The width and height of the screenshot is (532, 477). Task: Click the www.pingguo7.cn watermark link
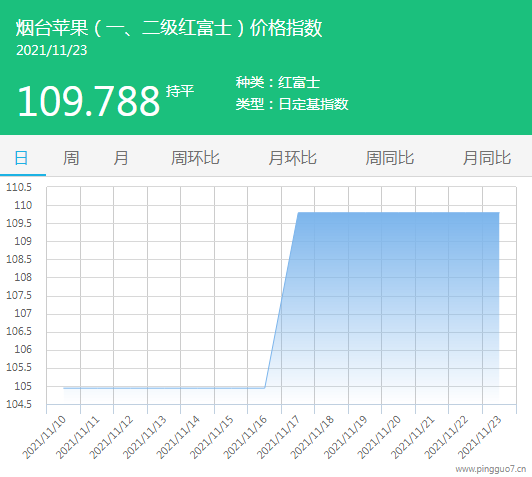[x=491, y=469]
